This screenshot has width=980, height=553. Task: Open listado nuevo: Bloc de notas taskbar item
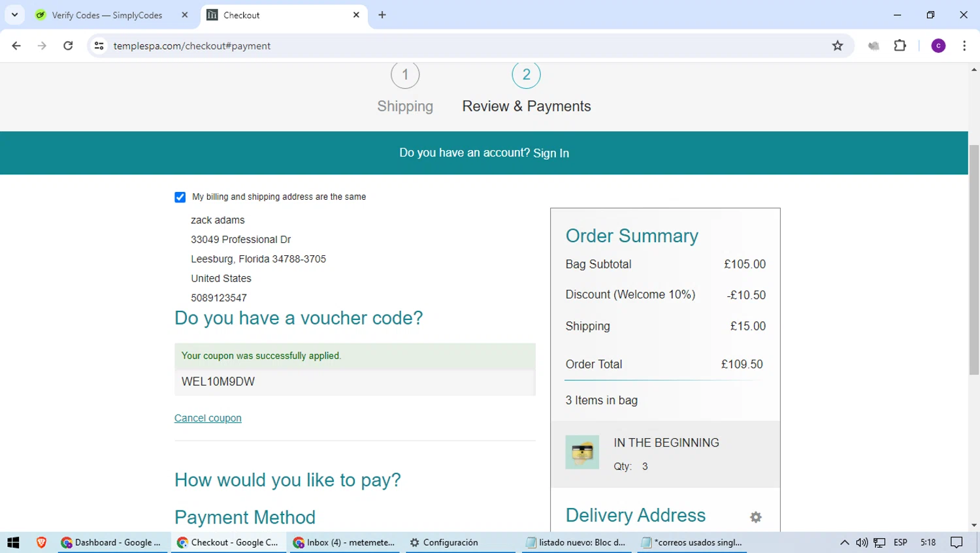coord(577,543)
